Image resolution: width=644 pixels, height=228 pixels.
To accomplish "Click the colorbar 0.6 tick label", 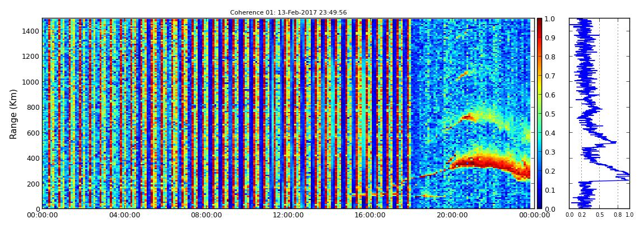I will coord(549,95).
